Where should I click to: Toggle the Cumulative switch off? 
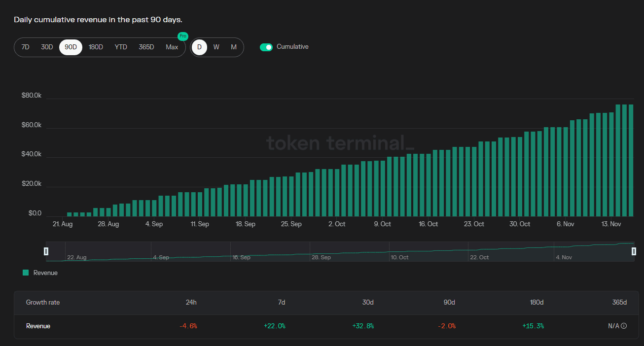(266, 47)
